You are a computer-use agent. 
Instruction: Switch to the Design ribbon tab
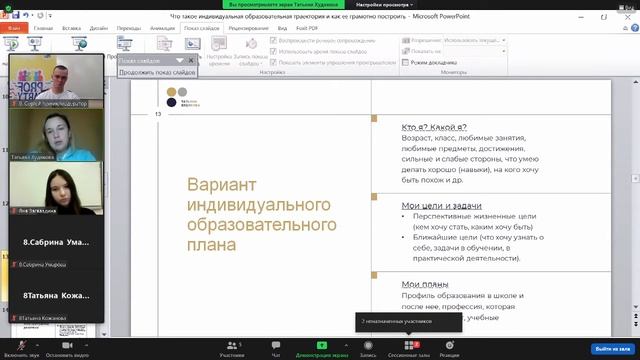pyautogui.click(x=99, y=28)
